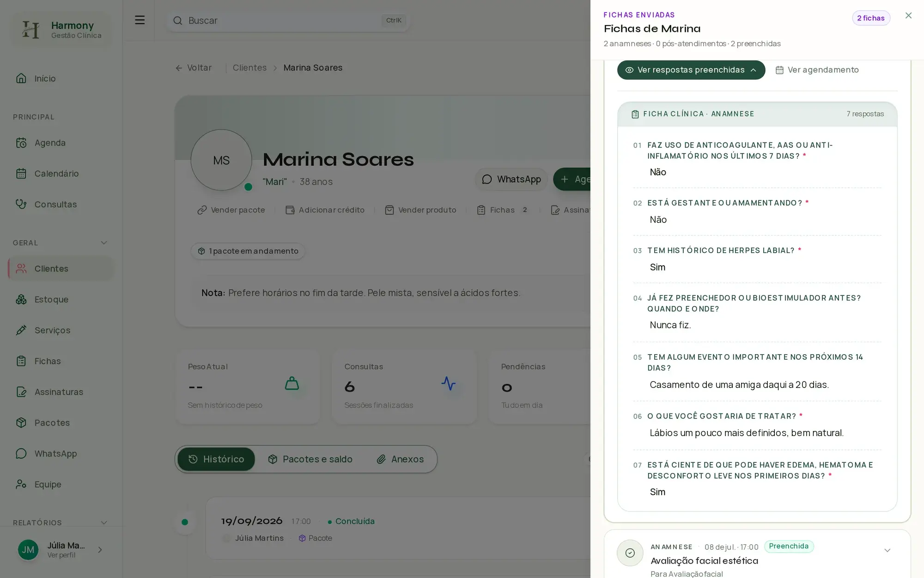Screen dimensions: 924x578
Task: Click the MS avatar circle
Action: (221, 160)
